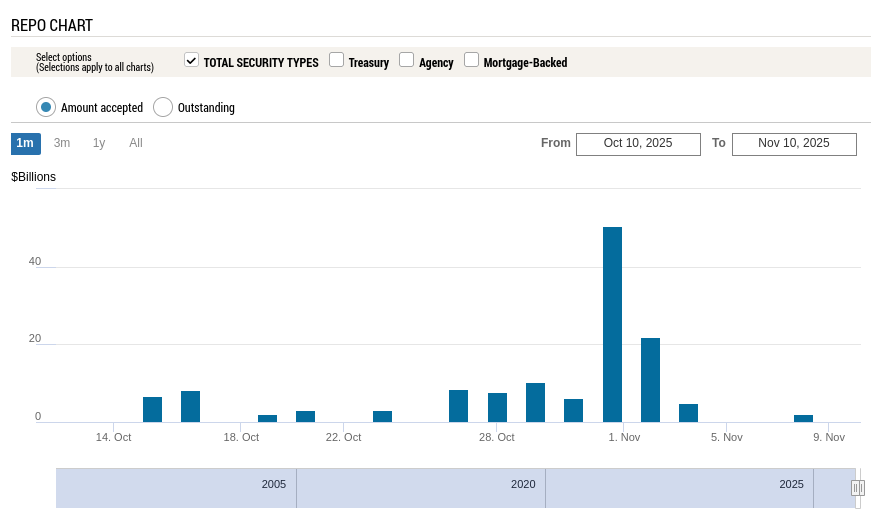Grab the navigator range handle icon

pyautogui.click(x=858, y=488)
